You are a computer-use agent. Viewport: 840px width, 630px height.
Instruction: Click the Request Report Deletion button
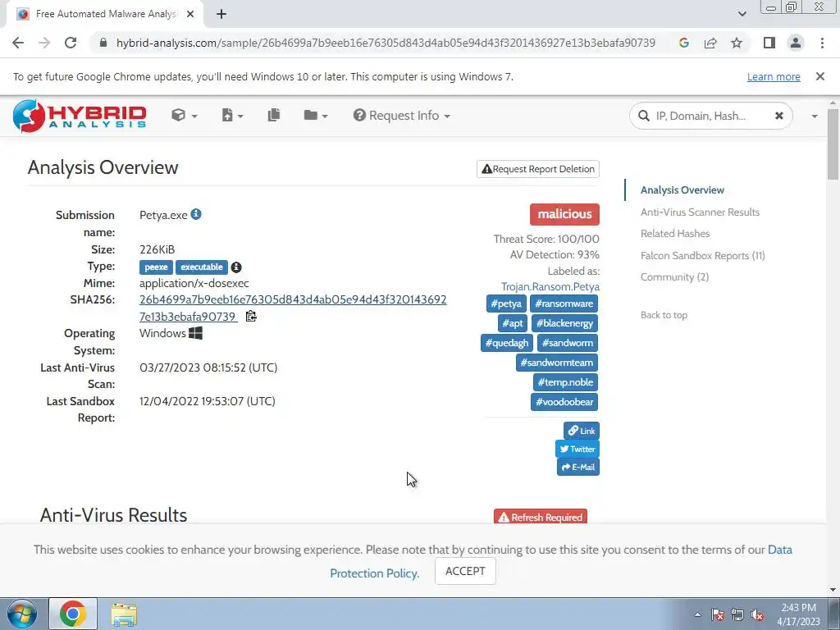[538, 169]
